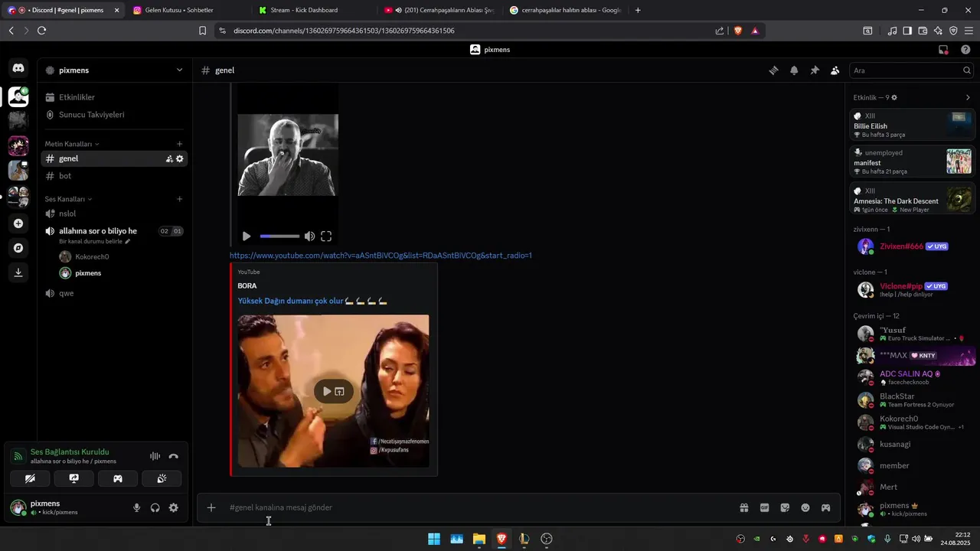
Task: Open Discord inbox icon in title bar
Action: click(x=943, y=50)
